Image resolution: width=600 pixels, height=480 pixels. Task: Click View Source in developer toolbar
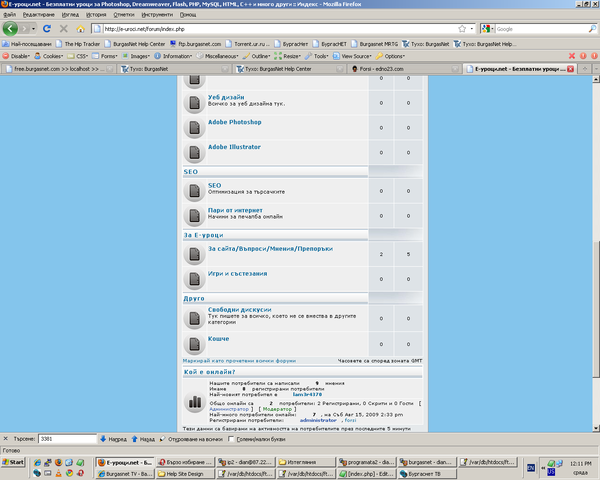point(352,56)
